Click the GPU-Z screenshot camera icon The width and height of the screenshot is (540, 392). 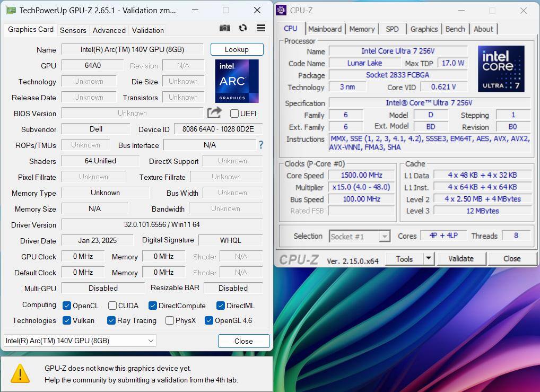[x=225, y=28]
